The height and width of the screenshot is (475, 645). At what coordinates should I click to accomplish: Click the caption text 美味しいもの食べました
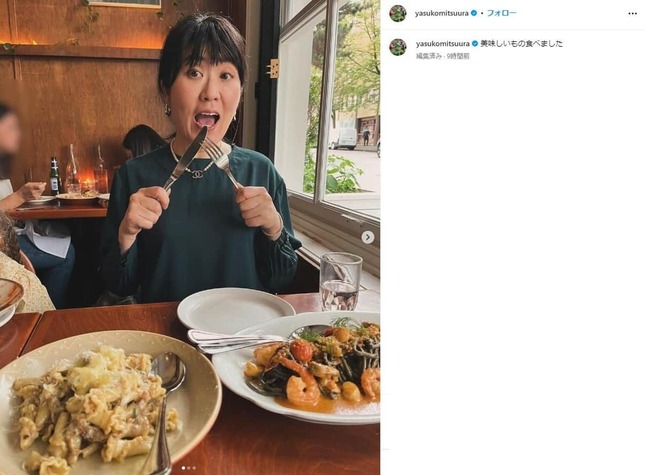point(521,44)
